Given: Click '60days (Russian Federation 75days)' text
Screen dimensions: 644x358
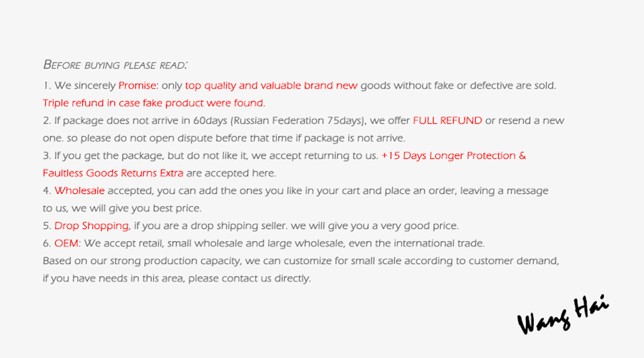Looking at the screenshot, I should coord(280,121).
